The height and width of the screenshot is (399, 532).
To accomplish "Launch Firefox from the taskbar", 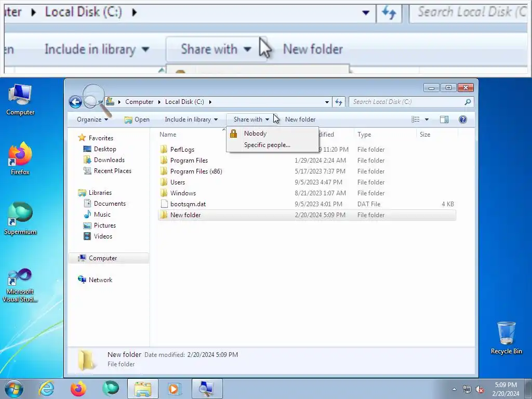I will click(78, 389).
